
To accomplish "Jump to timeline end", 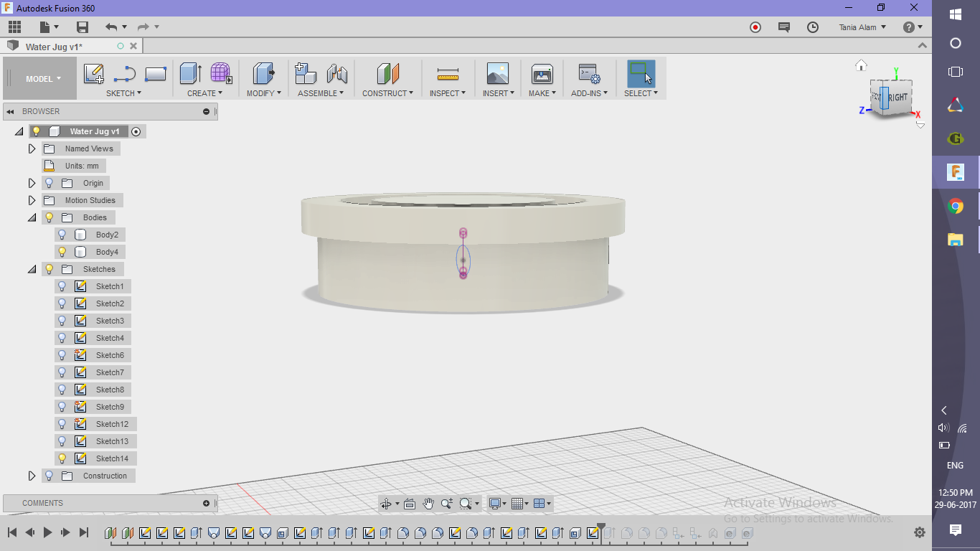I will 84,532.
